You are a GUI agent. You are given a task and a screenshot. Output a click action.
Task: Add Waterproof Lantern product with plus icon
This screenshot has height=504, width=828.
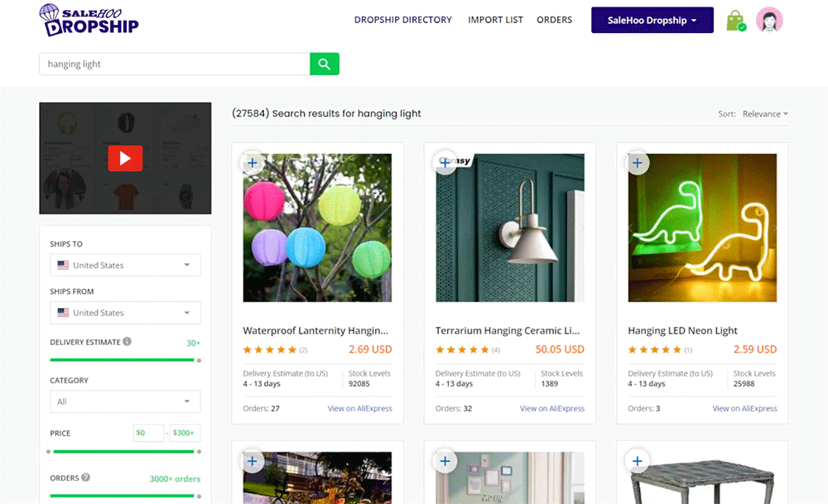[253, 163]
